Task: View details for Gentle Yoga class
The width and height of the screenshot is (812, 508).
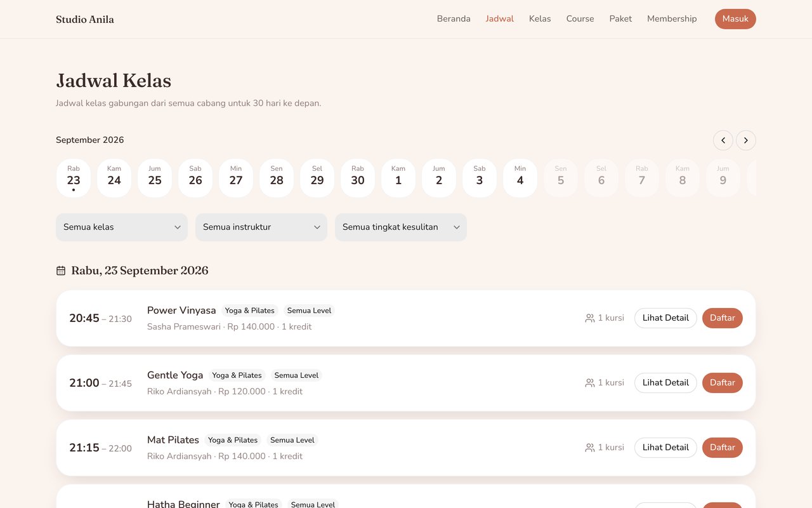Action: (x=665, y=383)
